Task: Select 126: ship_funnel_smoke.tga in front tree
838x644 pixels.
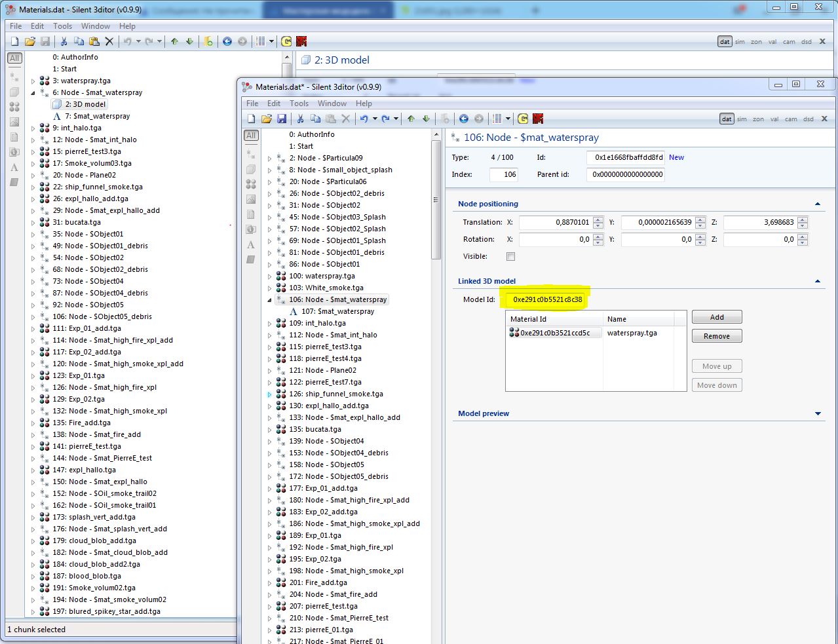Action: (336, 394)
